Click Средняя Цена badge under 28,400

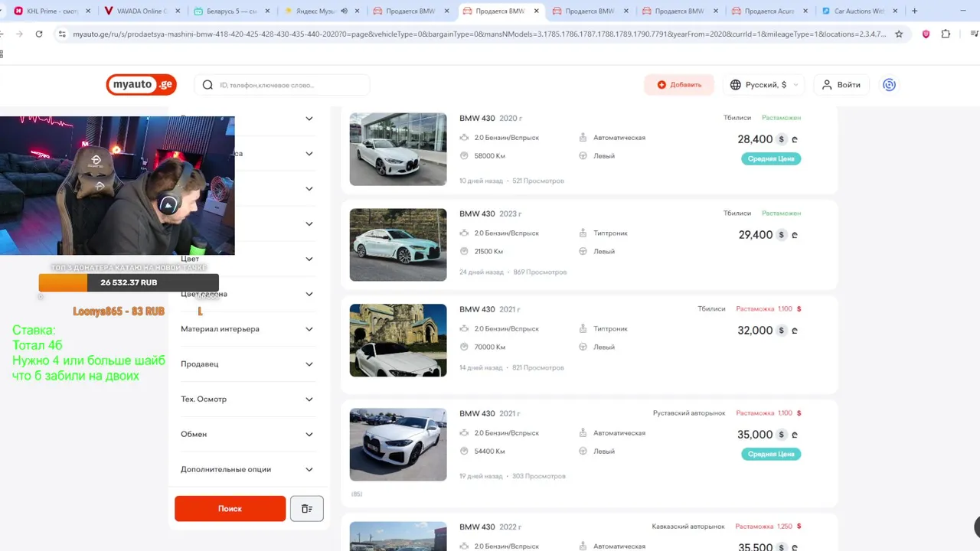click(771, 158)
